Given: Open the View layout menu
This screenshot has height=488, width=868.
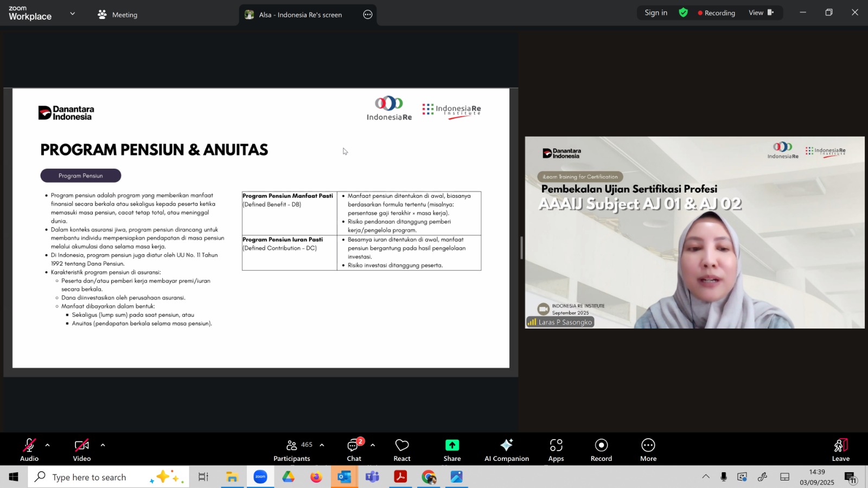Looking at the screenshot, I should point(761,12).
